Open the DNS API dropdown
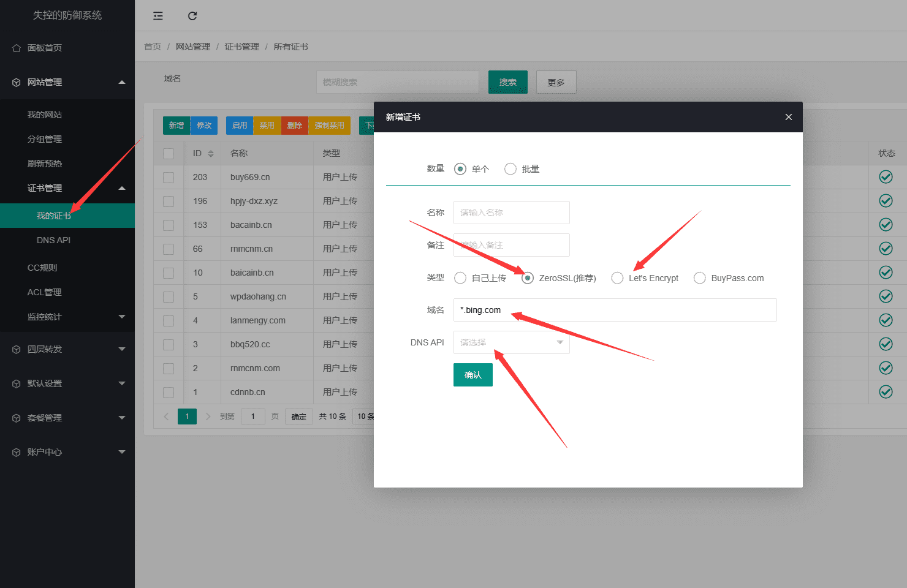 (x=511, y=342)
